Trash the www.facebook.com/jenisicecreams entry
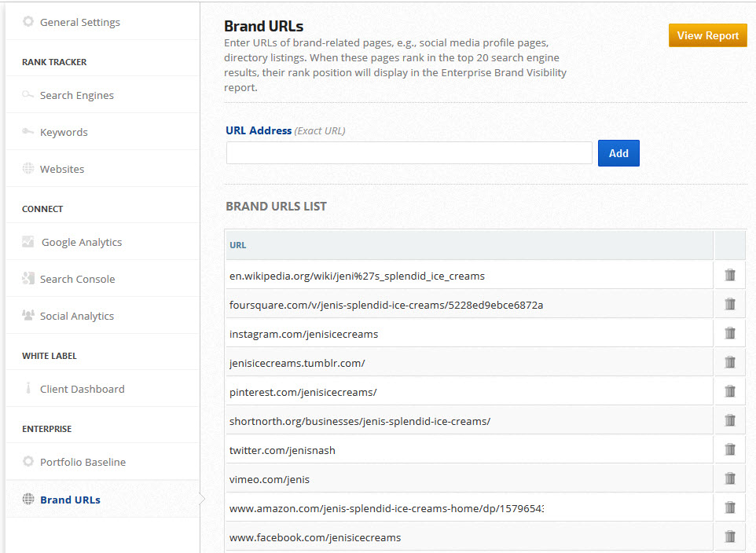The height and width of the screenshot is (553, 756). click(729, 537)
